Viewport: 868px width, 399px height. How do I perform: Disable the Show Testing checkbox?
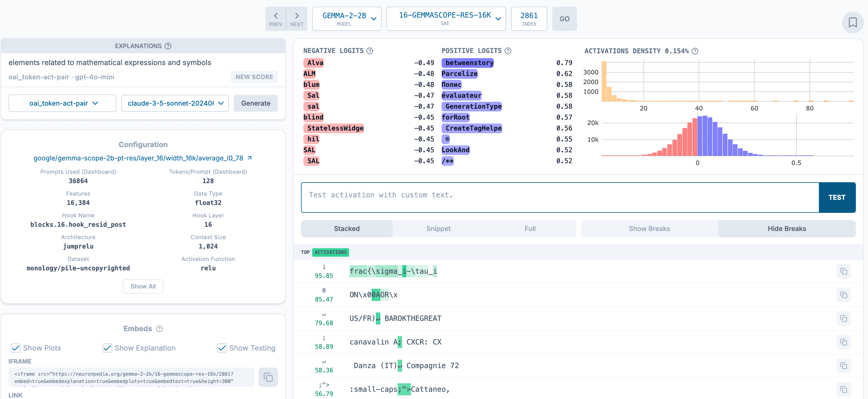(222, 348)
